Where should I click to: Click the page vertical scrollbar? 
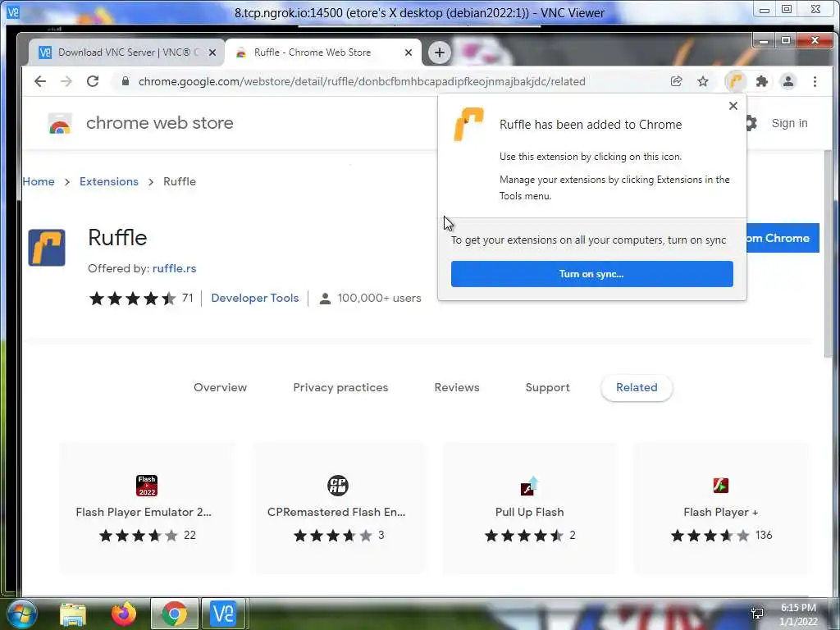829,254
